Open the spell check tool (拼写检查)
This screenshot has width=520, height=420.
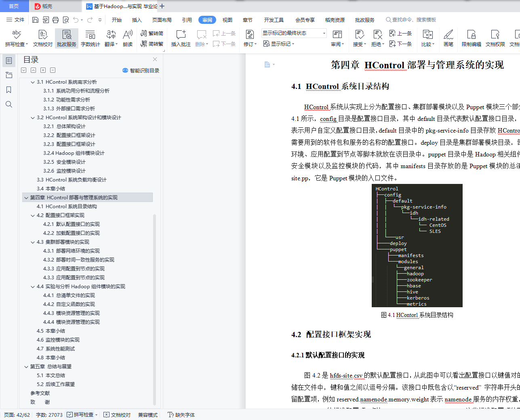[17, 38]
